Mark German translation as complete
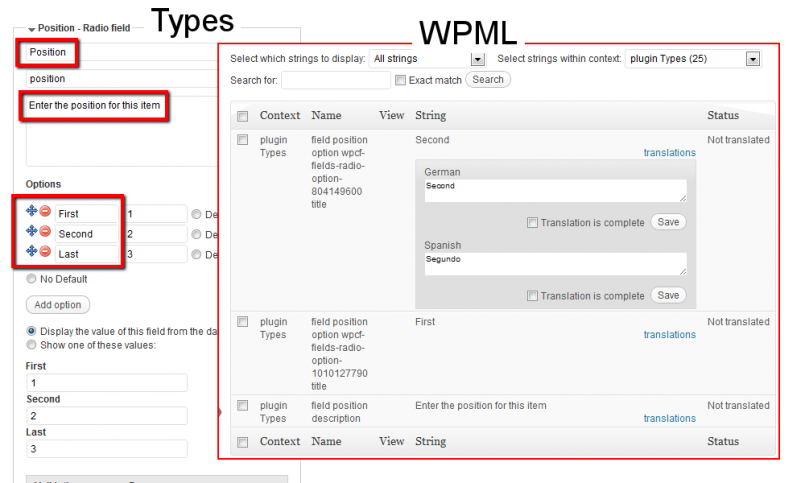This screenshot has height=483, width=805. tap(532, 223)
